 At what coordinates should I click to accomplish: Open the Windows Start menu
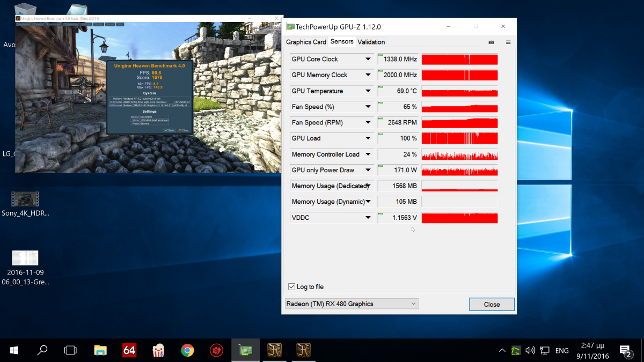point(14,350)
